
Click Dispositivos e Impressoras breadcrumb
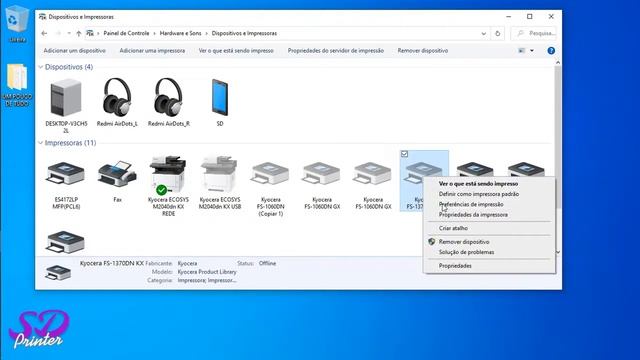tap(244, 33)
